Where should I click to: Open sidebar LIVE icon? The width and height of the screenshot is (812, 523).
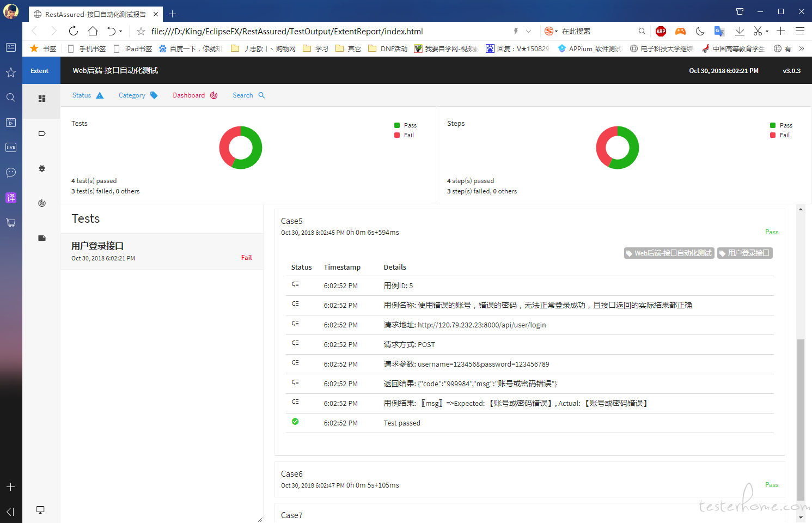11,147
